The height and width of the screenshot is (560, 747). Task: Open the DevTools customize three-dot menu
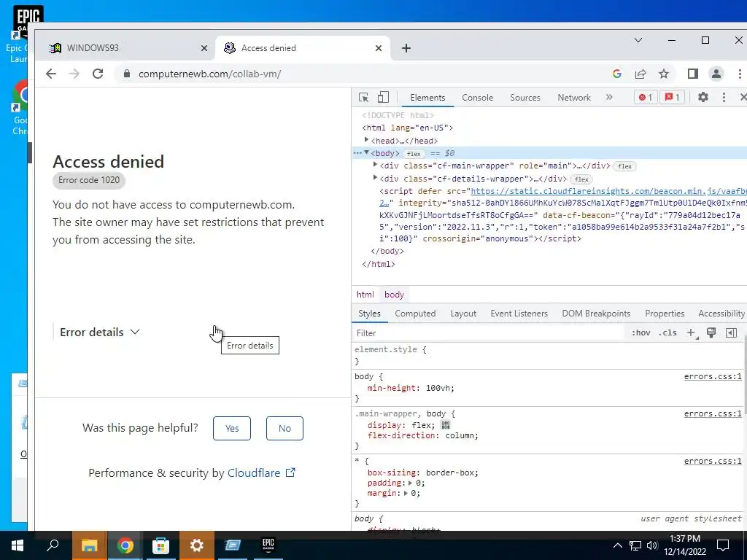(724, 97)
